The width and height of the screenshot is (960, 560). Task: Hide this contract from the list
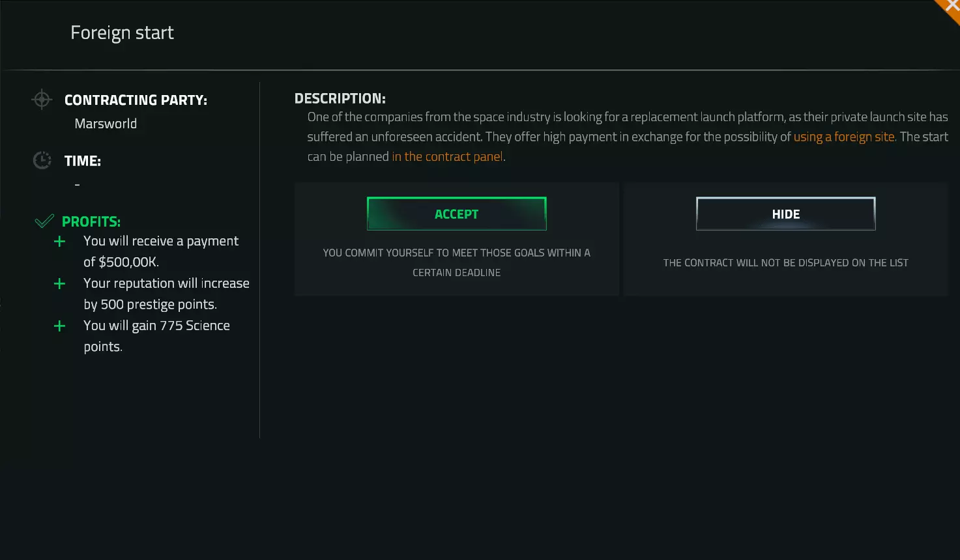[785, 214]
